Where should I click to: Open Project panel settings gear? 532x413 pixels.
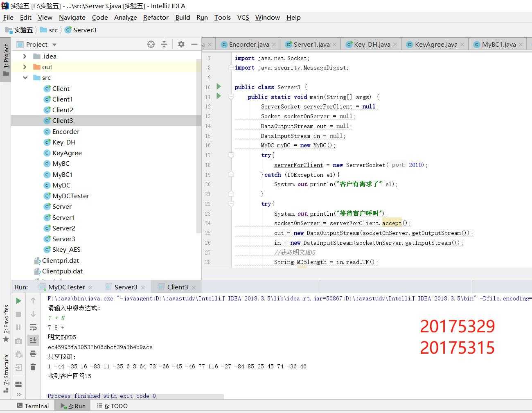click(181, 44)
